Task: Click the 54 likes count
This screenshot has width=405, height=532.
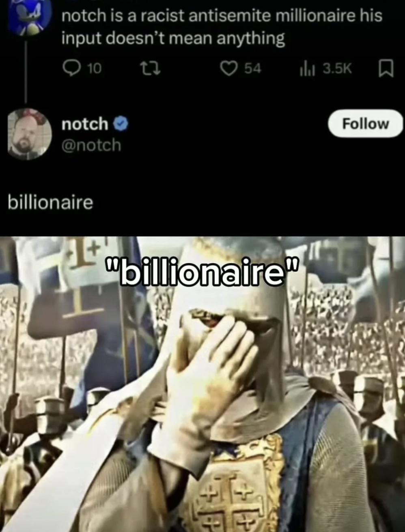Action: click(x=252, y=69)
